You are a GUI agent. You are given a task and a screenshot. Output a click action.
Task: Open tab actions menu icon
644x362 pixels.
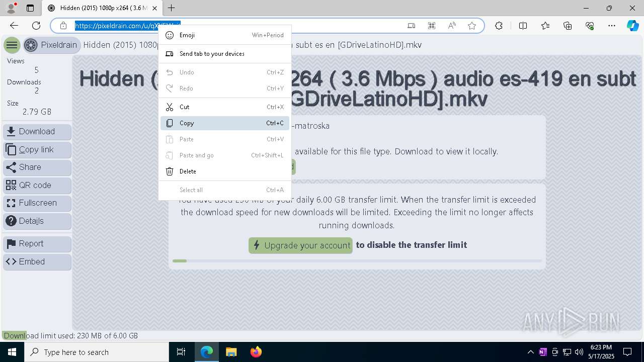tap(30, 8)
